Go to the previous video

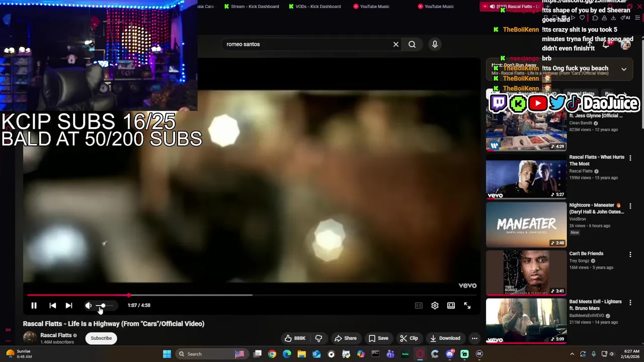52,305
